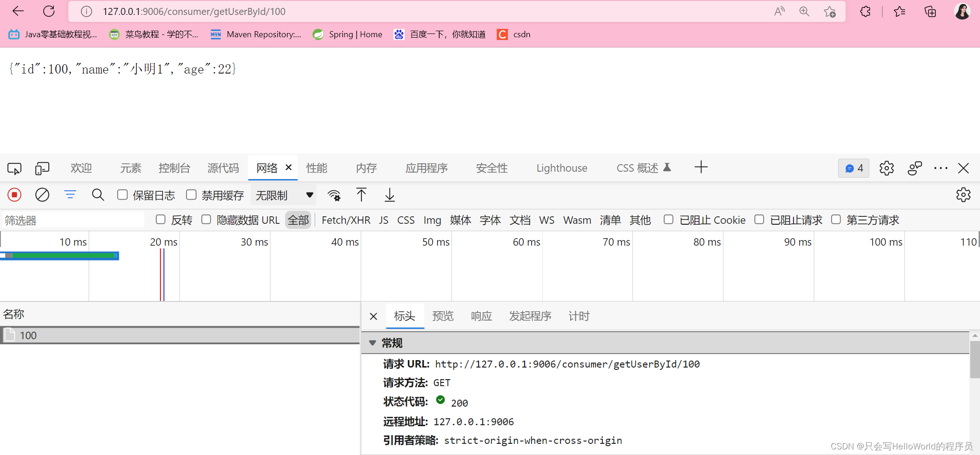Screen dimensions: 980x455
Task: Select the 全部 filter button
Action: [x=298, y=220]
